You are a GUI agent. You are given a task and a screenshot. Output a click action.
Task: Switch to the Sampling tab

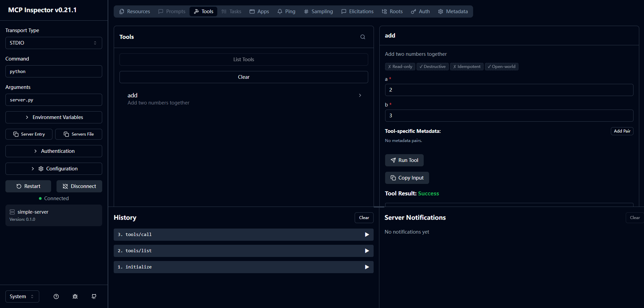(318, 11)
